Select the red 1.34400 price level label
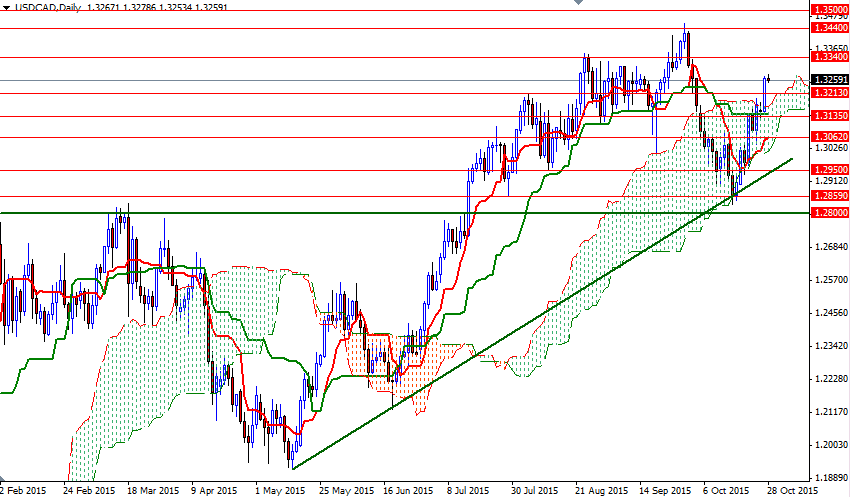This screenshot has width=850, height=497. (x=829, y=28)
